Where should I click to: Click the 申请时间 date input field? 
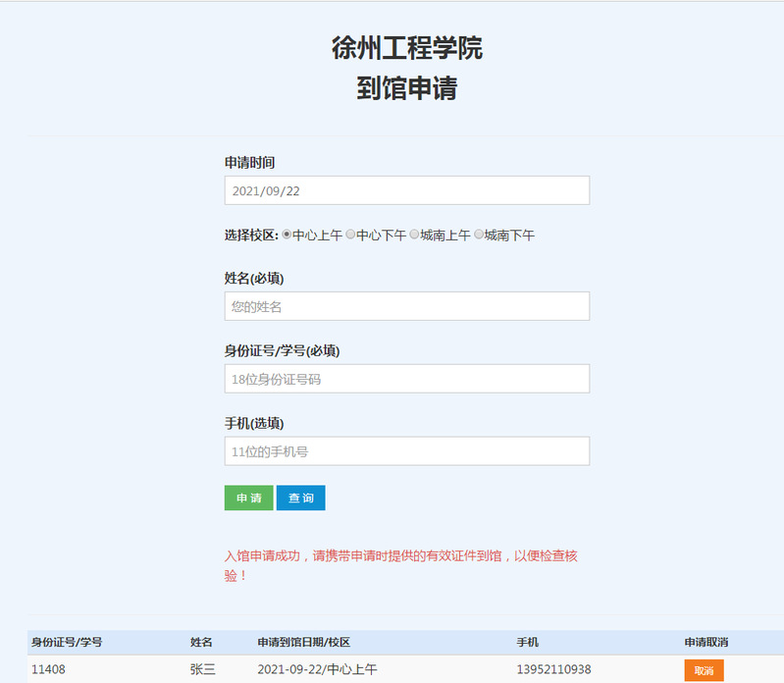(406, 190)
